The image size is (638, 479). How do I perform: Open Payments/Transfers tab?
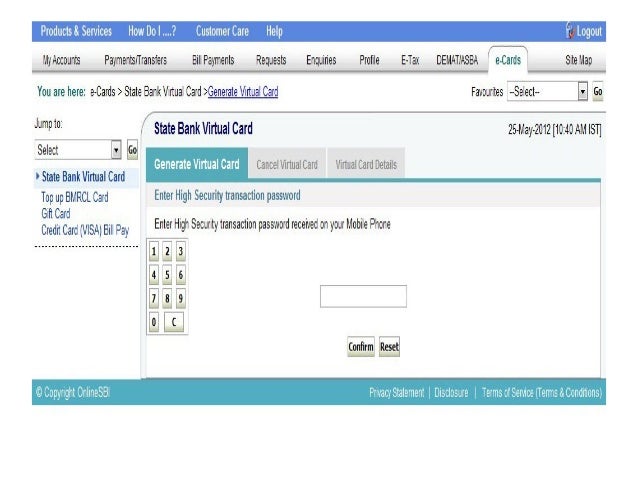point(135,60)
